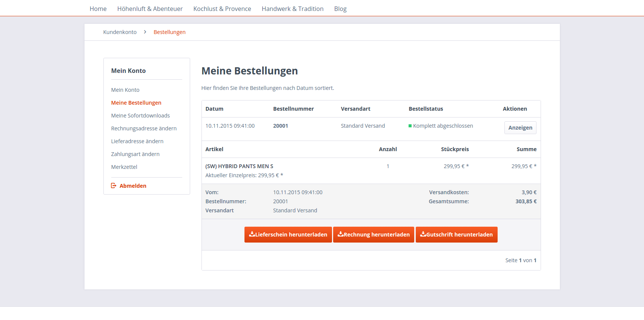Viewport: 644px width, 320px height.
Task: Click the Summe column header
Action: click(x=526, y=149)
